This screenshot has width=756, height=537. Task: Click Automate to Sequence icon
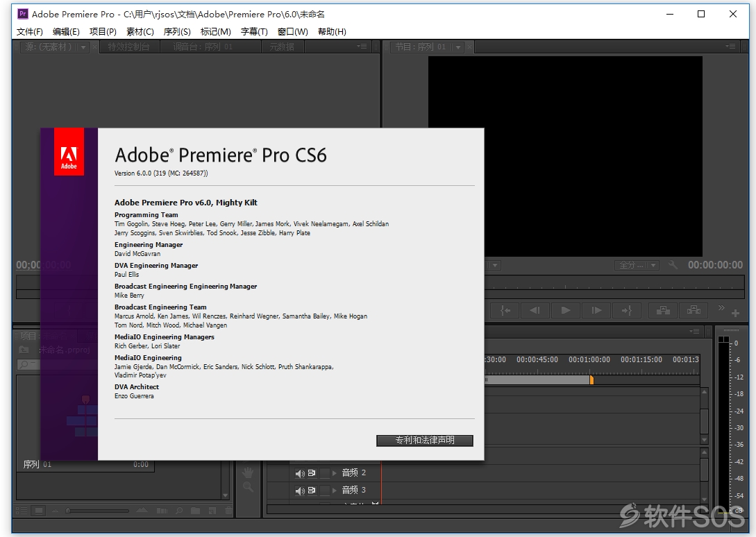(x=162, y=511)
